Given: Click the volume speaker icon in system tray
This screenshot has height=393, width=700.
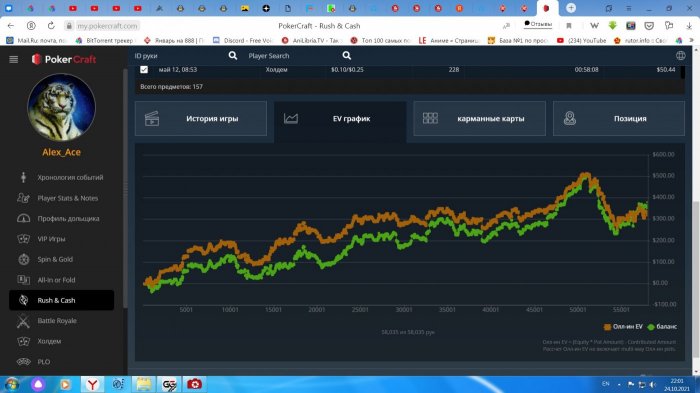Looking at the screenshot, I should 653,384.
